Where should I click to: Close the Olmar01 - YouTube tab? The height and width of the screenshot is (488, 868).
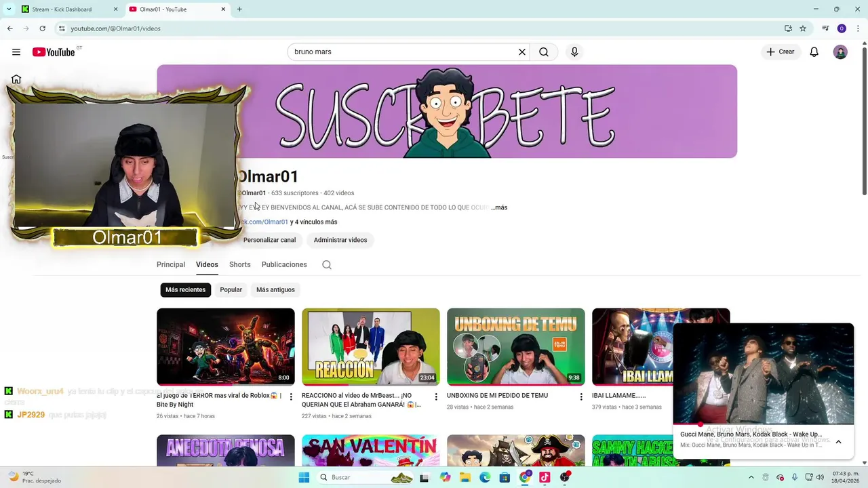point(223,9)
